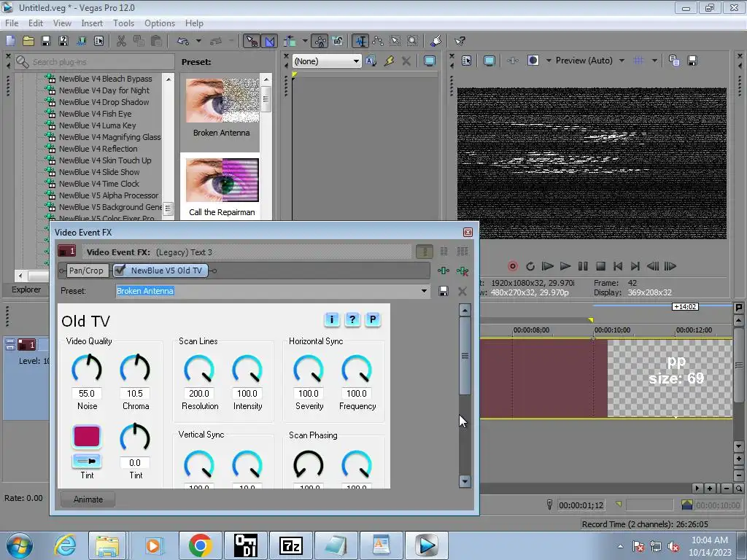Save Preset with the floppy icon
The width and height of the screenshot is (747, 560).
click(x=444, y=291)
